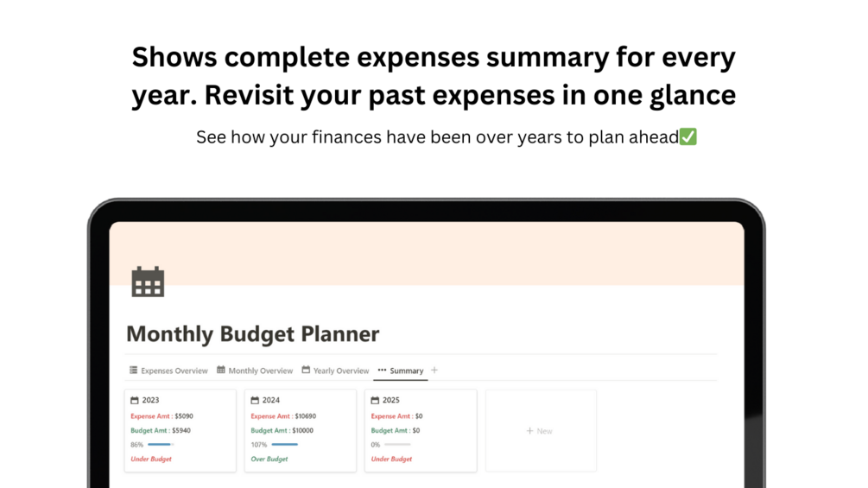Click the calendar page icon above the title

148,282
